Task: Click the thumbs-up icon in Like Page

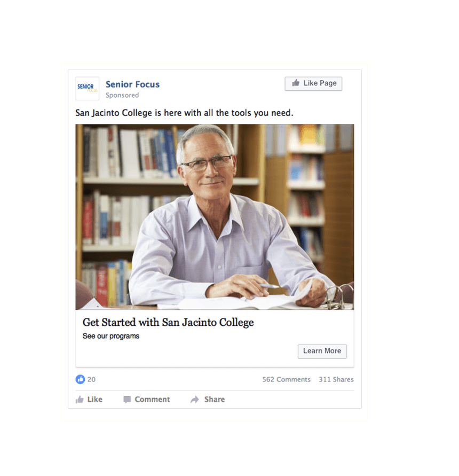Action: pos(296,83)
